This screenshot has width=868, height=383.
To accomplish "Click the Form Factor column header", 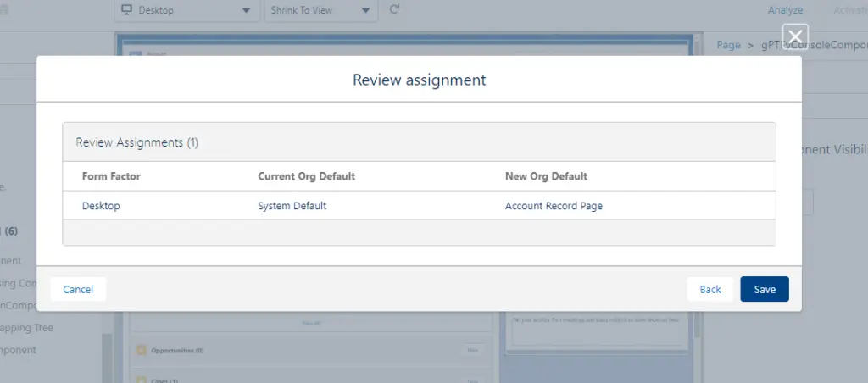I will [111, 176].
